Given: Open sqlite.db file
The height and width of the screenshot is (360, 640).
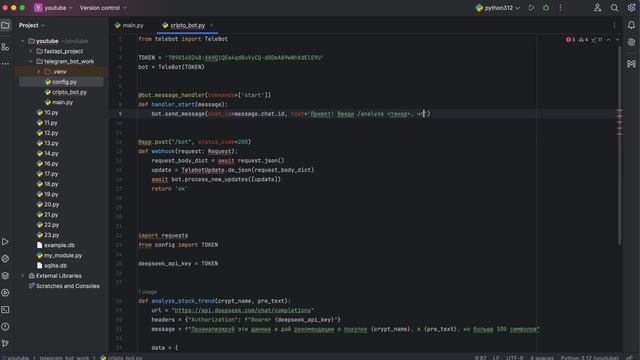Looking at the screenshot, I should [x=51, y=266].
